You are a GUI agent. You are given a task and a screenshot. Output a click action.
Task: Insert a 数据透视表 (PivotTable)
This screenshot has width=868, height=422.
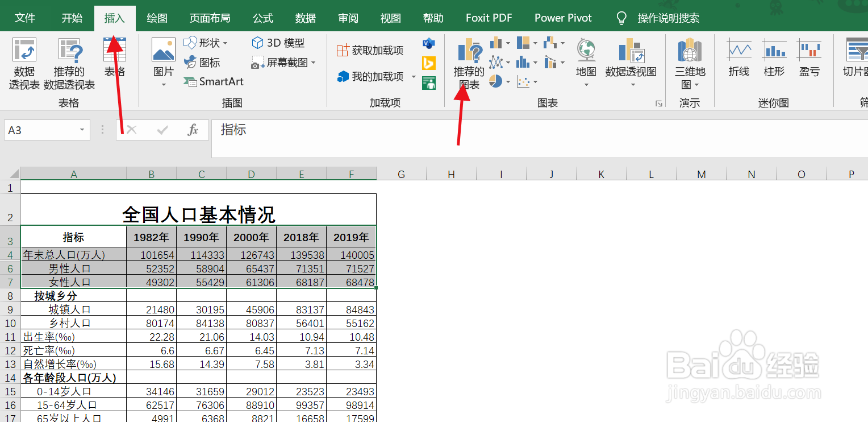24,61
